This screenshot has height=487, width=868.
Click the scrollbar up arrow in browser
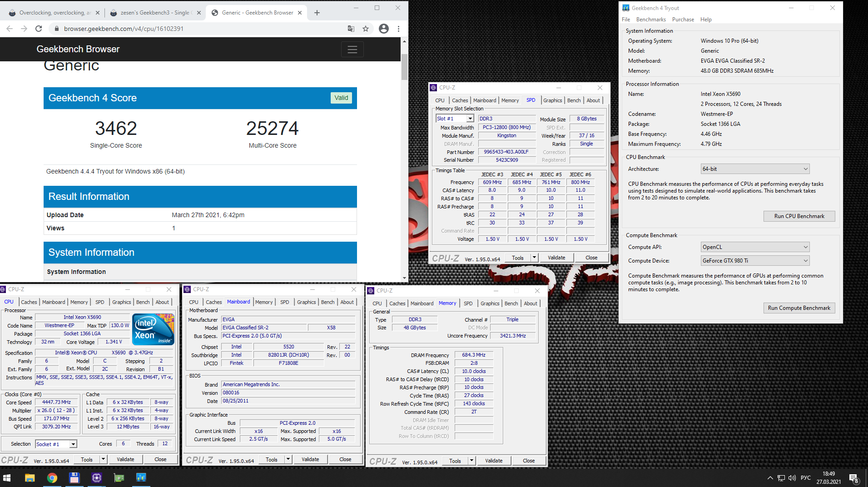coord(404,41)
